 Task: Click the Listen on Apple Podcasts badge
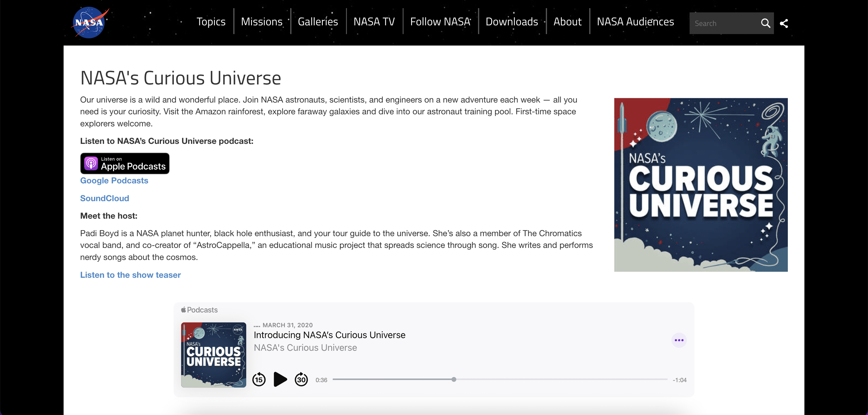pyautogui.click(x=125, y=163)
